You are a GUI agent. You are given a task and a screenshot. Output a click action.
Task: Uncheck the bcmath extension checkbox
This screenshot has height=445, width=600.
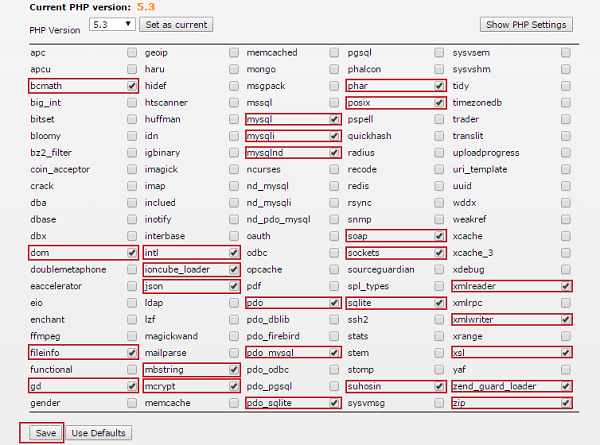132,86
